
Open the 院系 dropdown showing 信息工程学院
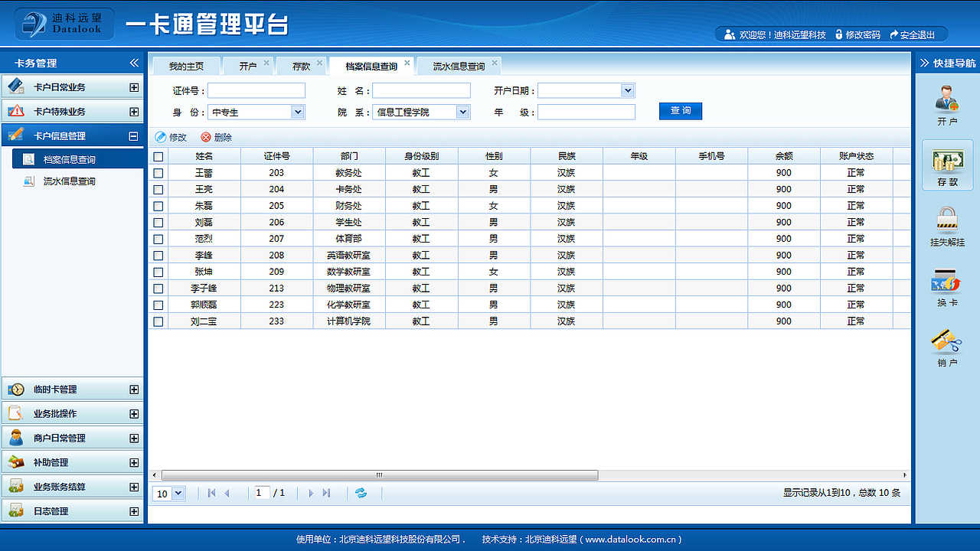(x=462, y=112)
